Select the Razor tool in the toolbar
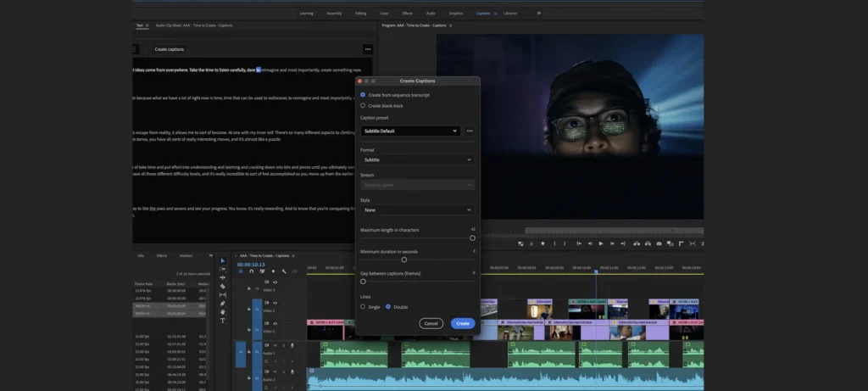This screenshot has height=391, width=868. 223,286
